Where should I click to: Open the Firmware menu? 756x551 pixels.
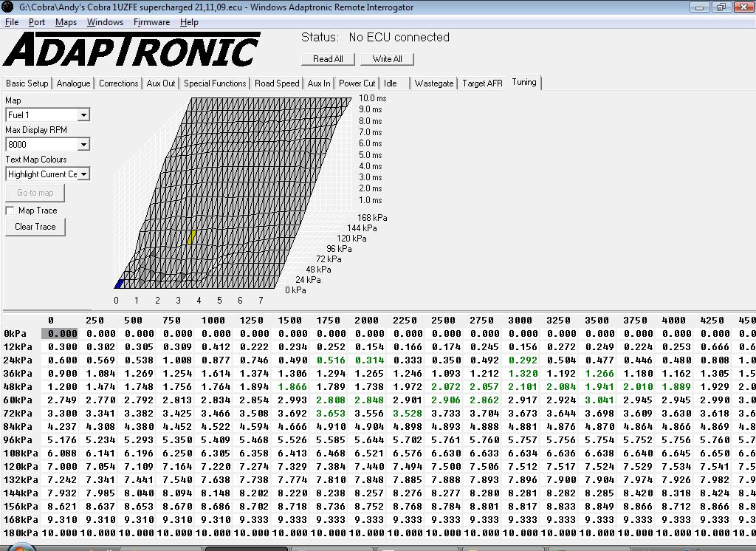click(152, 22)
